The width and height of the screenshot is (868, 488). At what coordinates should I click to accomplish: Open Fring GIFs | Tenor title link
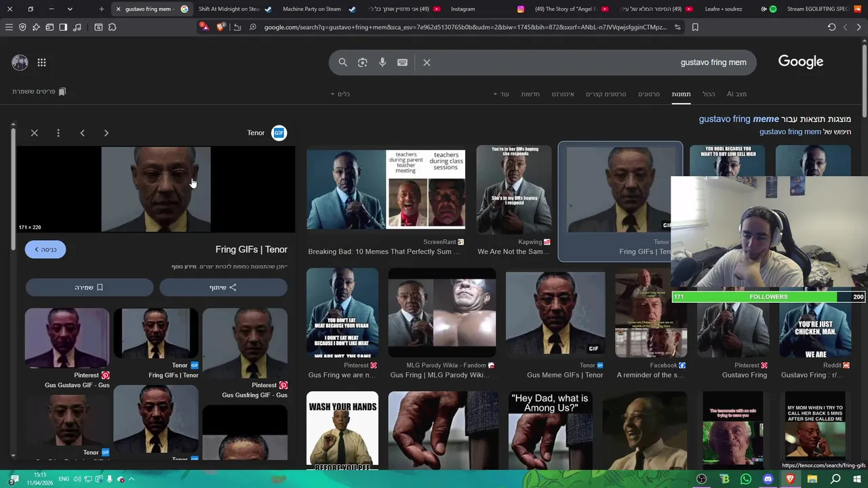coord(251,249)
